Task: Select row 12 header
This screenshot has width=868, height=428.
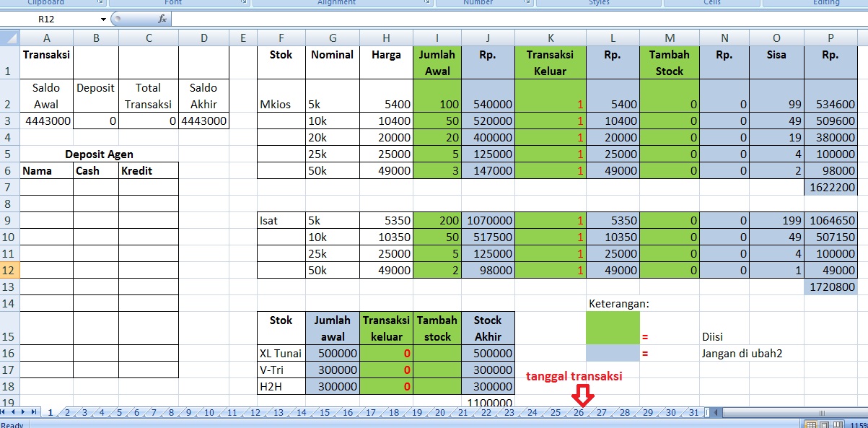Action: pyautogui.click(x=9, y=270)
